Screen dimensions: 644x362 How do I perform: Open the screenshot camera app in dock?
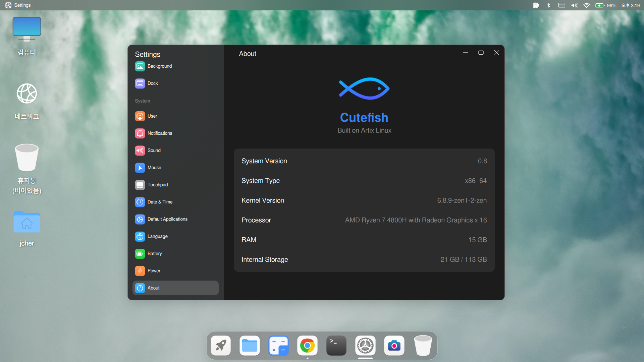pyautogui.click(x=394, y=346)
